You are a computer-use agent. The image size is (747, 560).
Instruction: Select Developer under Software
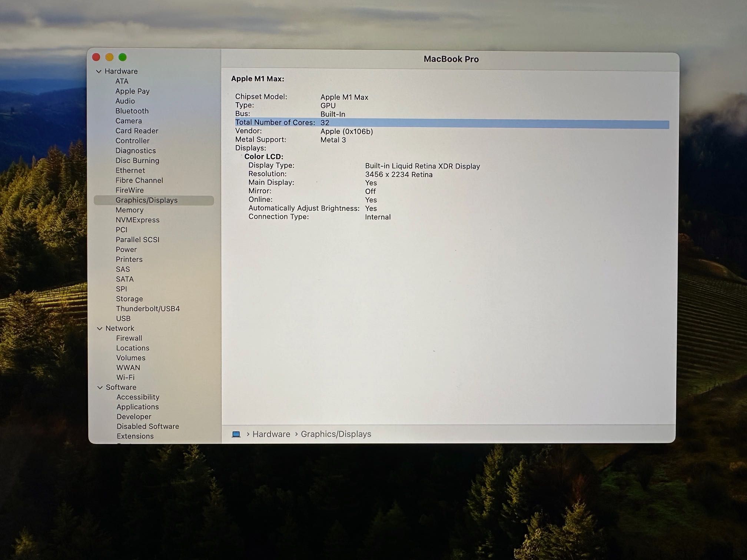(x=134, y=417)
